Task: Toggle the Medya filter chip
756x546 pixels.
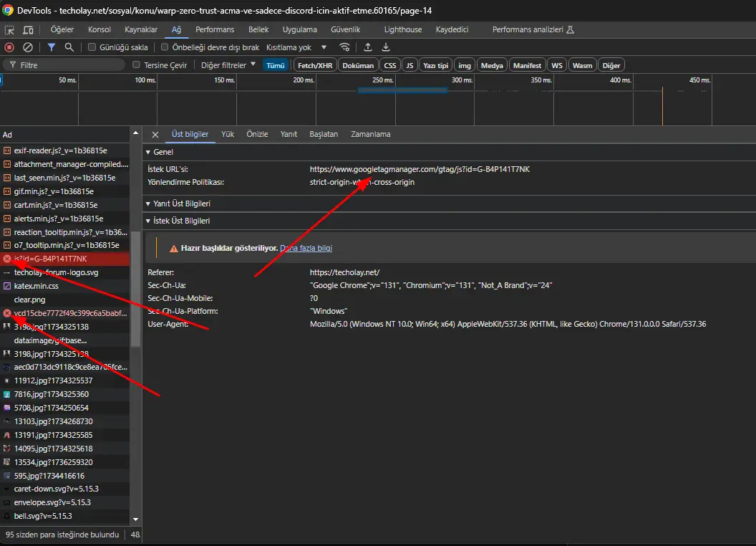Action: (x=492, y=65)
